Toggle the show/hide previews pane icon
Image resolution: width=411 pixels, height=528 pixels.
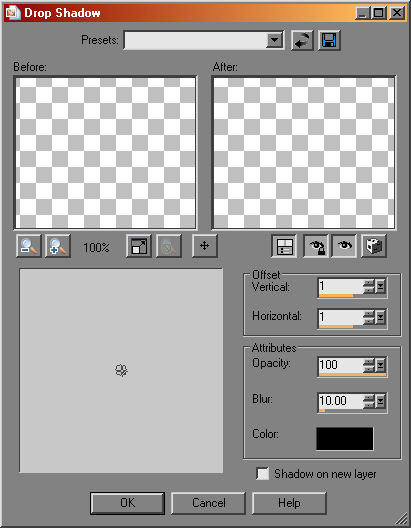[284, 246]
